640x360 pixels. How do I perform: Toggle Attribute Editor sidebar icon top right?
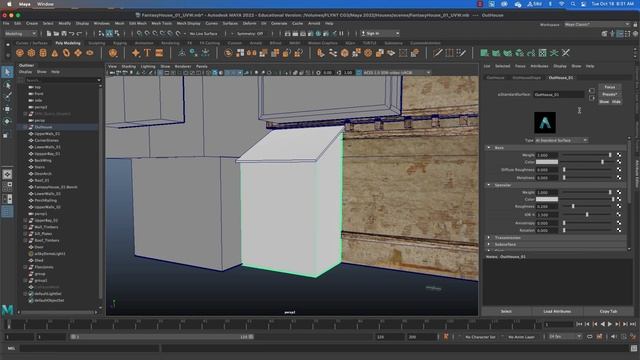point(620,34)
